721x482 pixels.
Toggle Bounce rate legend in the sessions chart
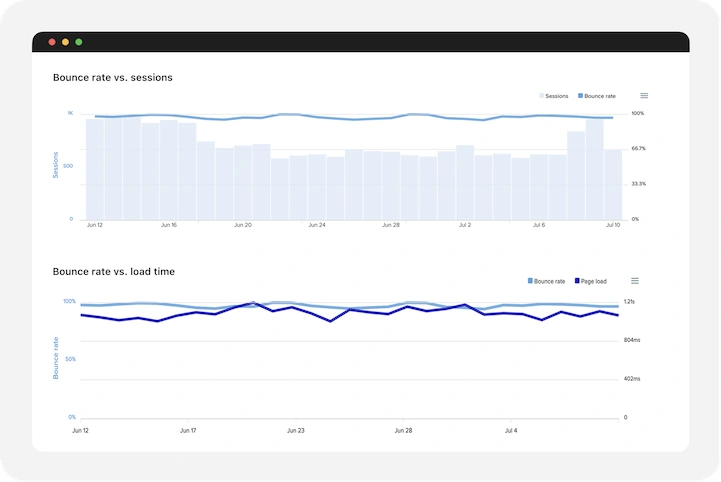[x=597, y=96]
